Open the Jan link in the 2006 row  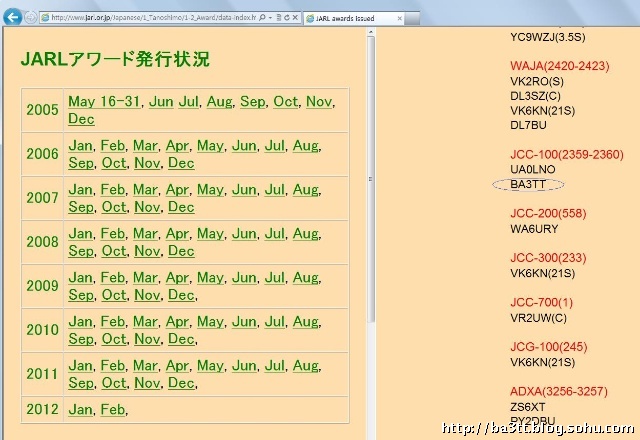point(80,145)
